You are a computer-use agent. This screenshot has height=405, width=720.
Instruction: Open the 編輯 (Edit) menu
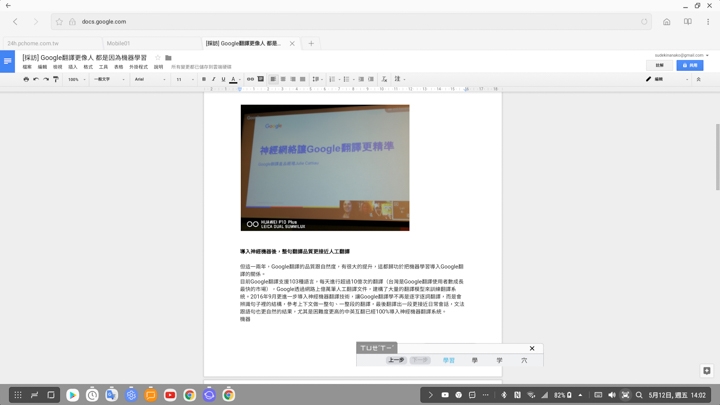pos(42,67)
